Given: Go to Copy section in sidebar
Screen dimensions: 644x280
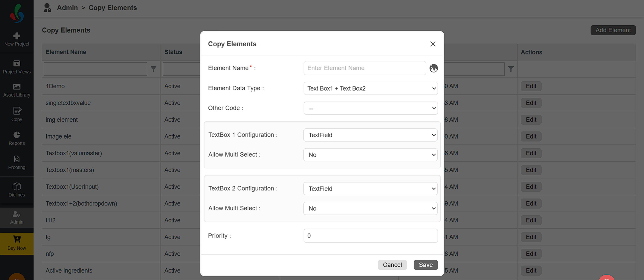Looking at the screenshot, I should 17,114.
